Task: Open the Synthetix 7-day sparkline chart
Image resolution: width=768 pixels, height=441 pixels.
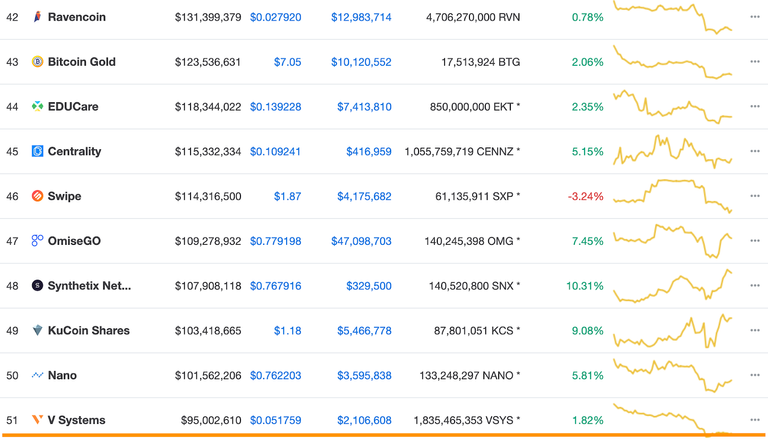Action: pos(672,286)
